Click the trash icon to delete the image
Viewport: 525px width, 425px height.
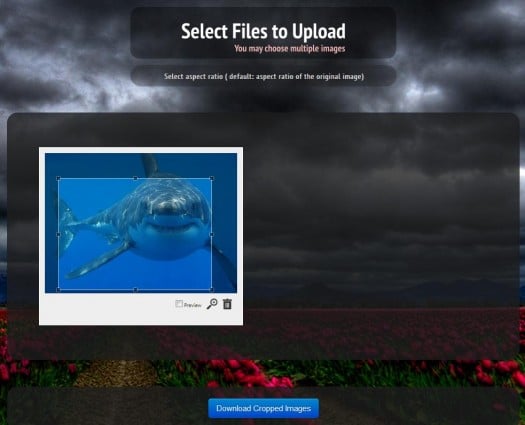(227, 303)
